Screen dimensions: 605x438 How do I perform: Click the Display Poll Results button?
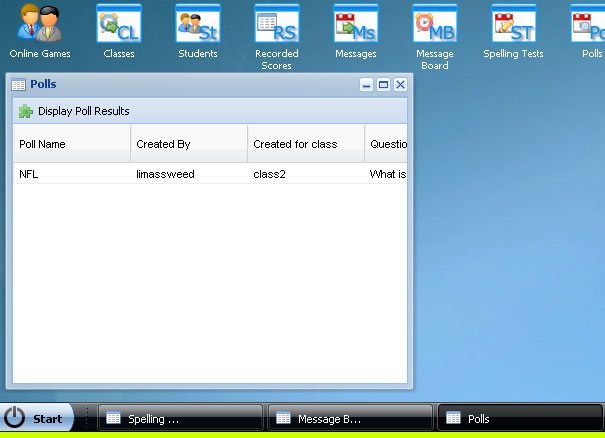(x=74, y=111)
